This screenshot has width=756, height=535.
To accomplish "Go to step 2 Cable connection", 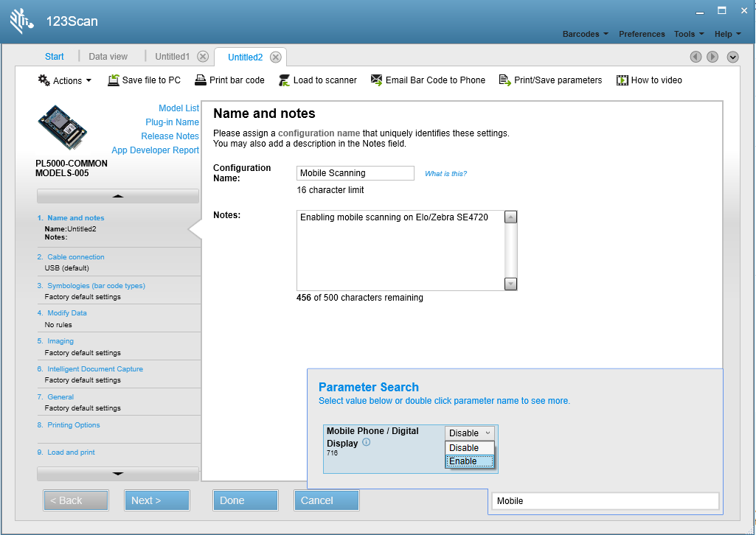I will coord(76,256).
